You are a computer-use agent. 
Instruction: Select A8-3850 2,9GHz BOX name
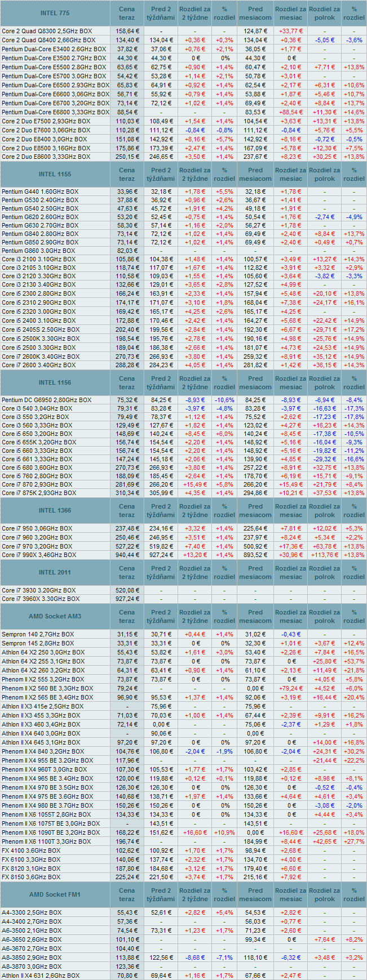[x=32, y=957]
